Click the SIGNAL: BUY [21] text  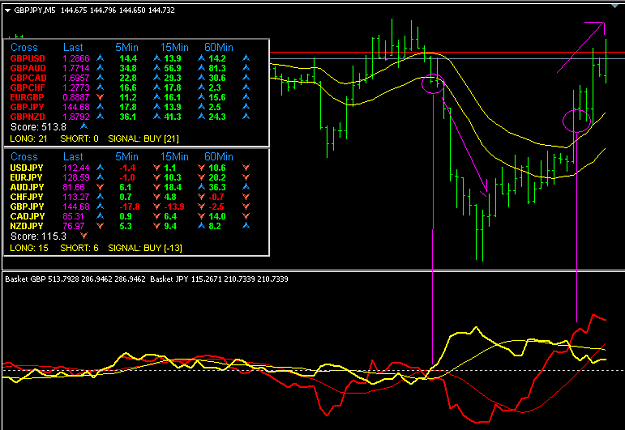(143, 139)
